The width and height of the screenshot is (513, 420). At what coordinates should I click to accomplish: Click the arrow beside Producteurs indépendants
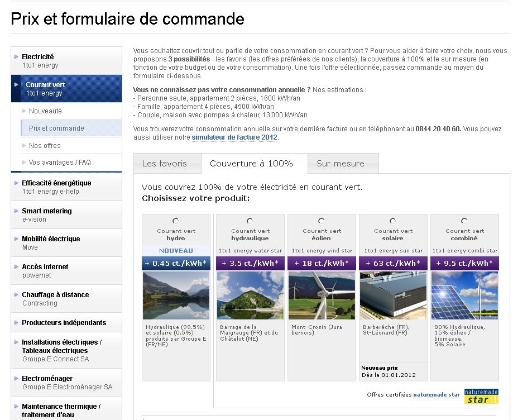coord(16,322)
